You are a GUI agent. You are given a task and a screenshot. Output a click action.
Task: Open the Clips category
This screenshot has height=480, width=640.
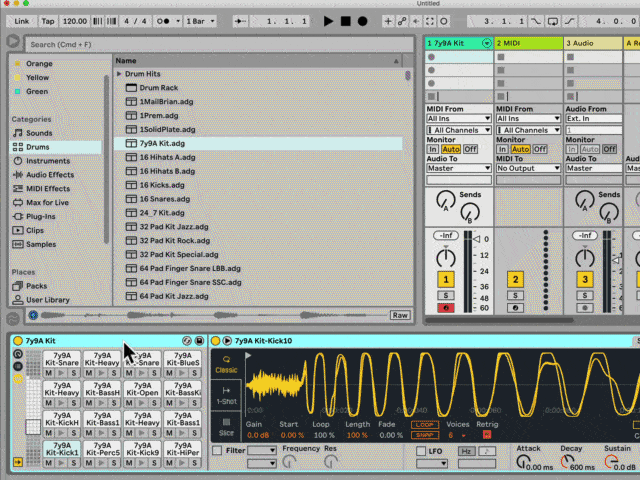[35, 230]
